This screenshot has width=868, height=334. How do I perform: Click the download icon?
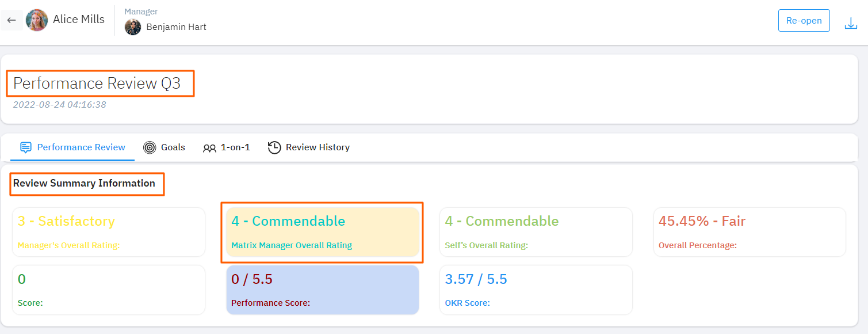[851, 23]
